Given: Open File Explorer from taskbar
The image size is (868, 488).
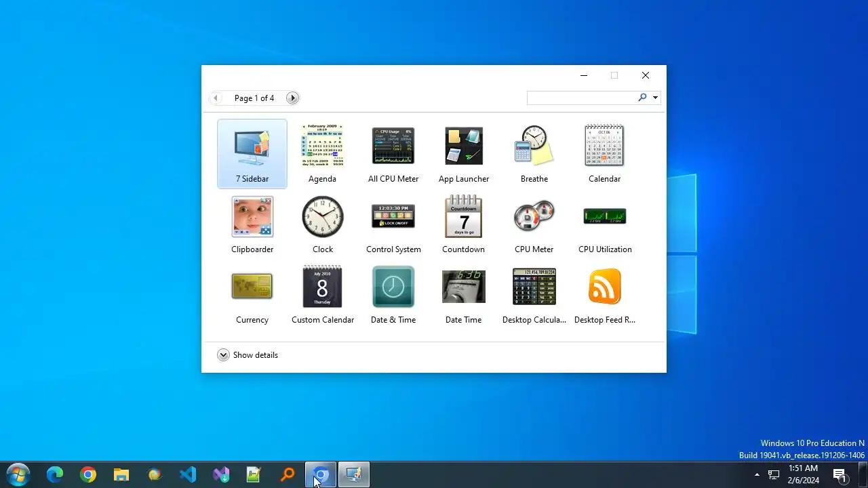Looking at the screenshot, I should tap(121, 474).
